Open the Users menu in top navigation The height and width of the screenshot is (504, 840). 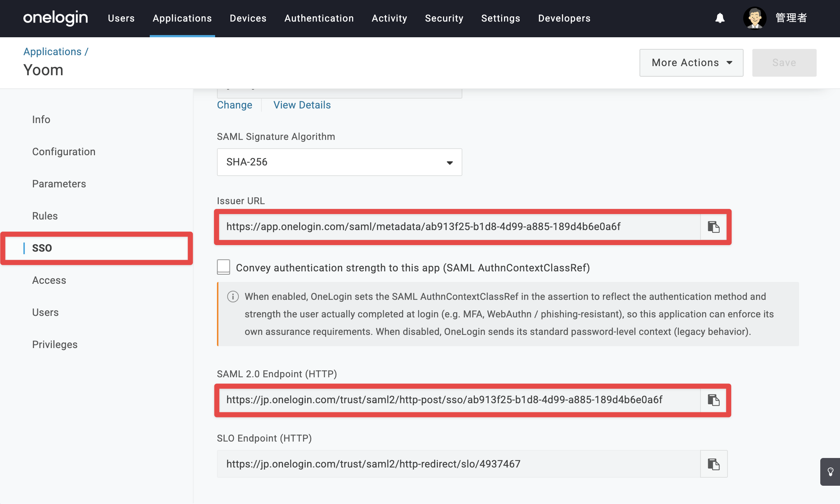coord(121,18)
